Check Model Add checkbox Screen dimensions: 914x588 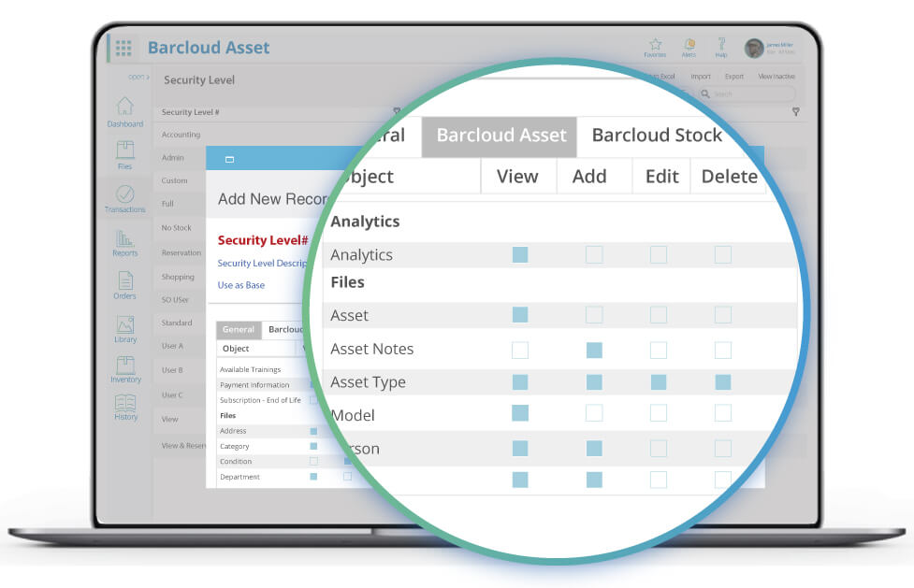594,413
